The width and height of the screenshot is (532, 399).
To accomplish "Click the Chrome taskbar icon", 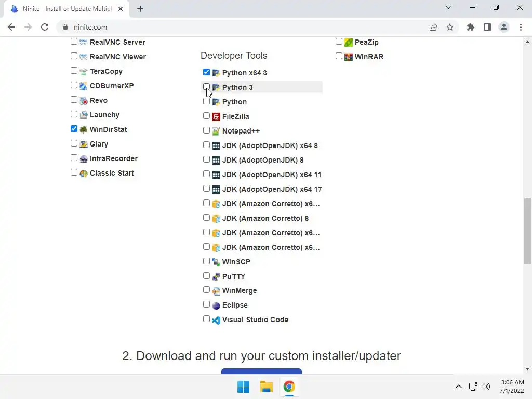I will coord(289,387).
